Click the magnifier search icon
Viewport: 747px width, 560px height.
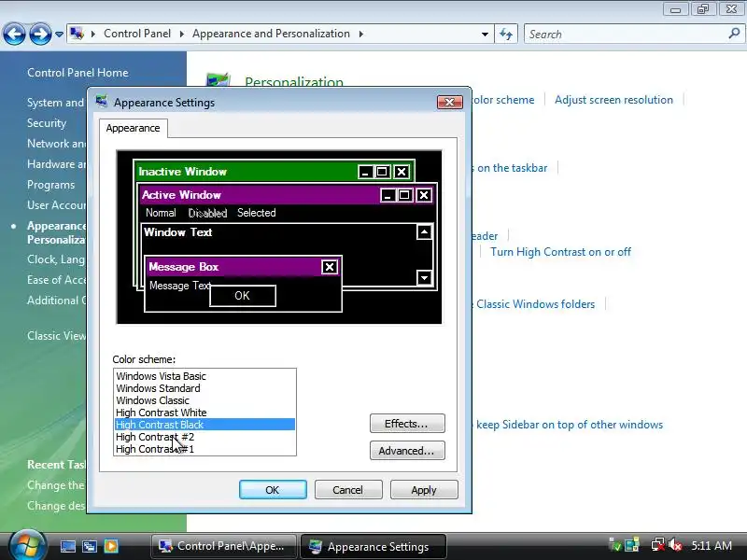[734, 34]
